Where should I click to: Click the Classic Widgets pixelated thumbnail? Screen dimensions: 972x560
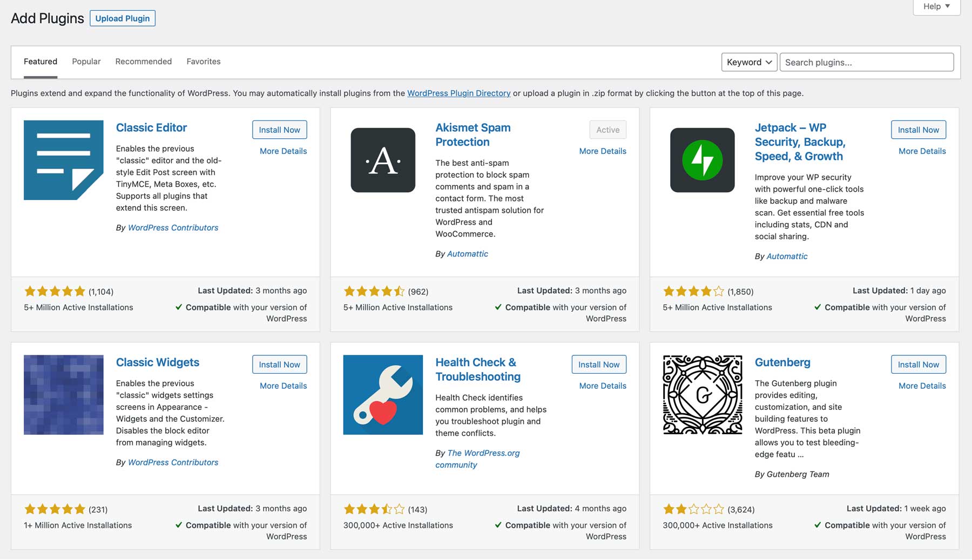point(63,395)
